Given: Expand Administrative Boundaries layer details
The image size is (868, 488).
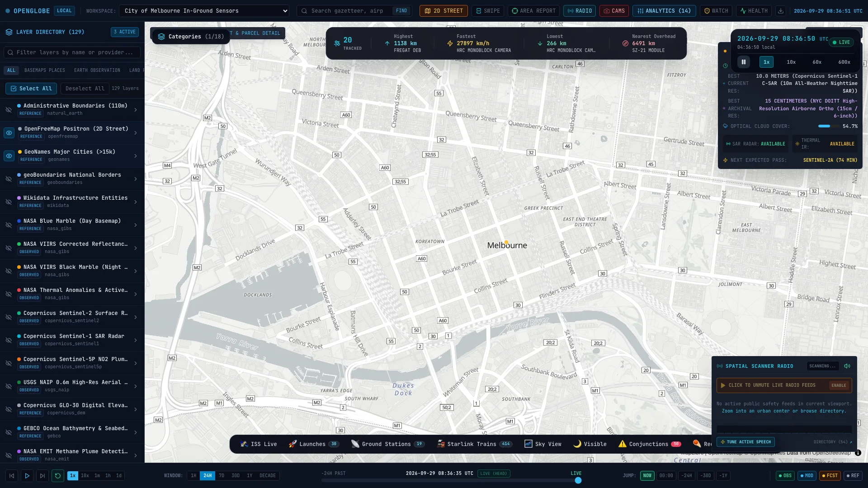Looking at the screenshot, I should tap(136, 110).
